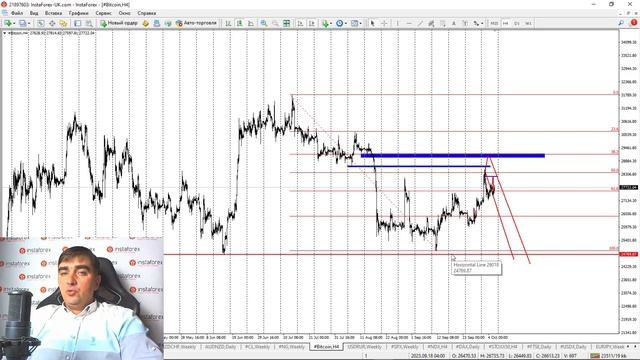
Task: Click the red horizontal line near 24700
Action: point(391,254)
